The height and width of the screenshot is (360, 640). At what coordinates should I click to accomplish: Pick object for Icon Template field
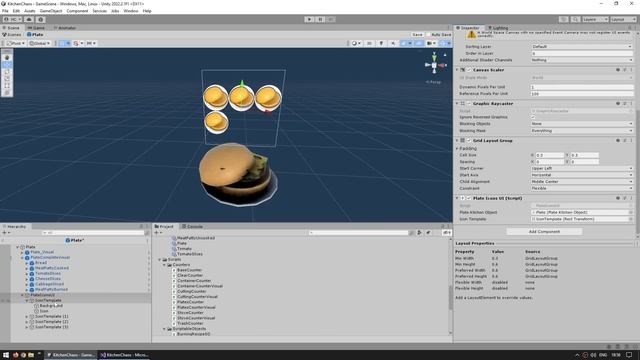631,219
